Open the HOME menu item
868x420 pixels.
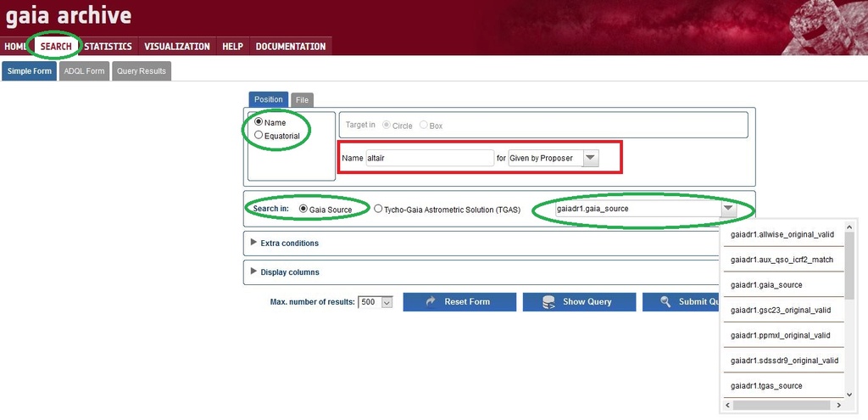click(15, 47)
